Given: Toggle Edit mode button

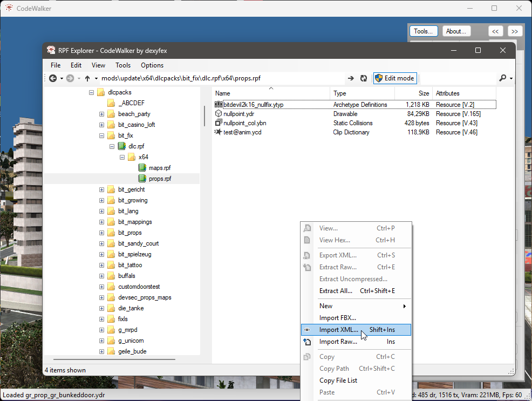Looking at the screenshot, I should pos(394,78).
